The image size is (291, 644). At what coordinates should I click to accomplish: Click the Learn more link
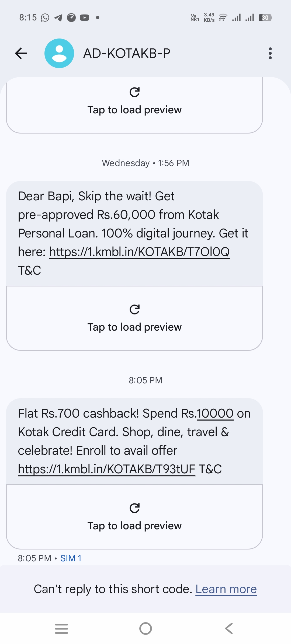pyautogui.click(x=226, y=589)
